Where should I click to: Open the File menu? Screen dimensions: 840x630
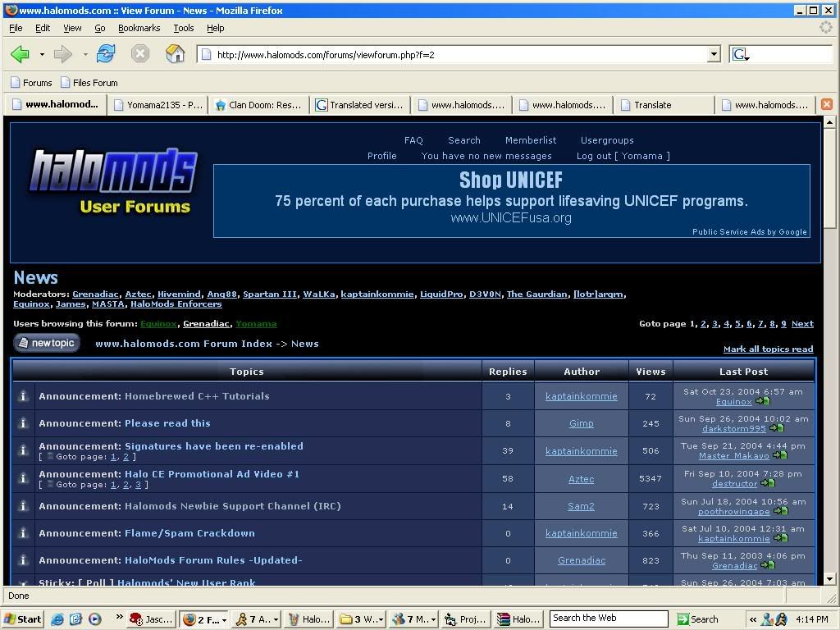[x=16, y=28]
